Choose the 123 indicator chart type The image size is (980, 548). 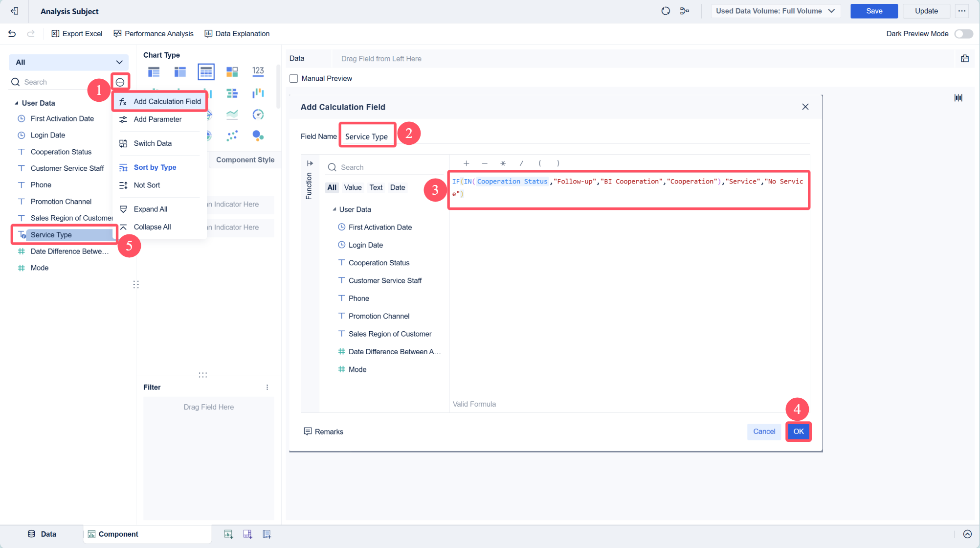point(258,71)
